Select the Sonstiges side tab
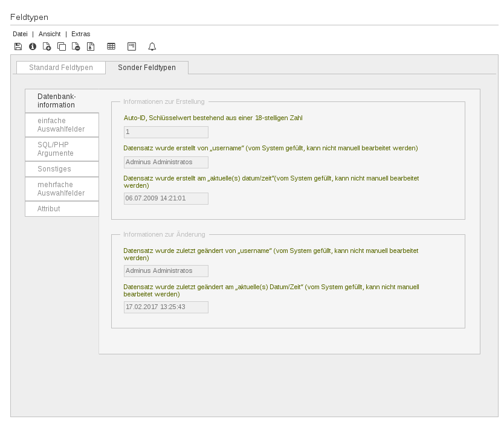The image size is (504, 422). coord(62,169)
